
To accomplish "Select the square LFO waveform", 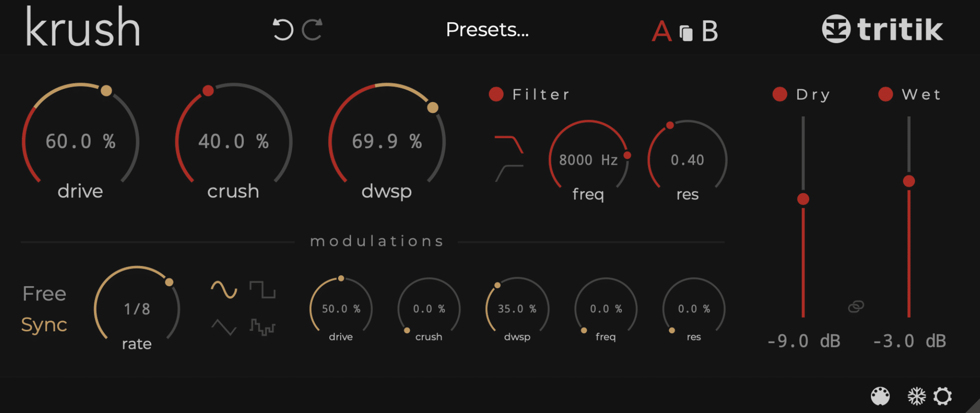I will pyautogui.click(x=262, y=289).
